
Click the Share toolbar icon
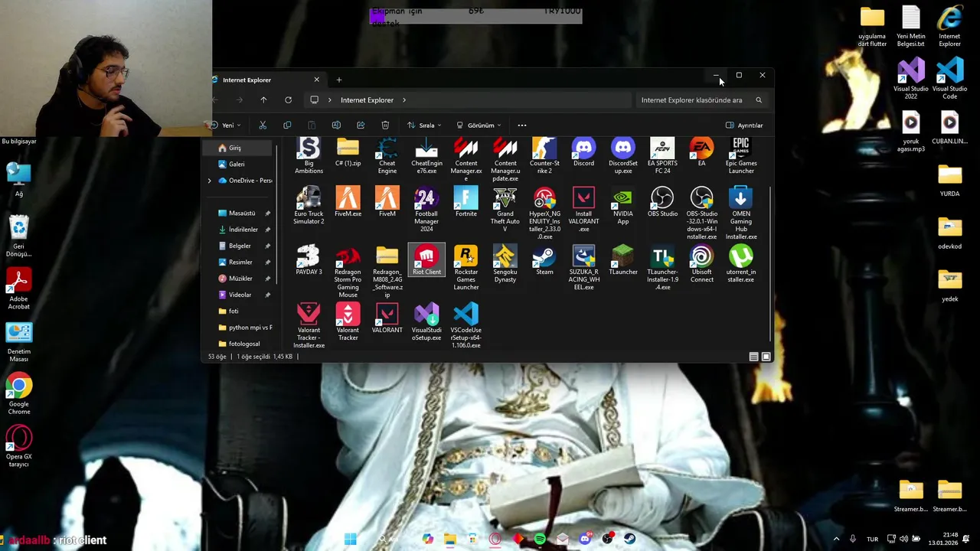tap(361, 126)
